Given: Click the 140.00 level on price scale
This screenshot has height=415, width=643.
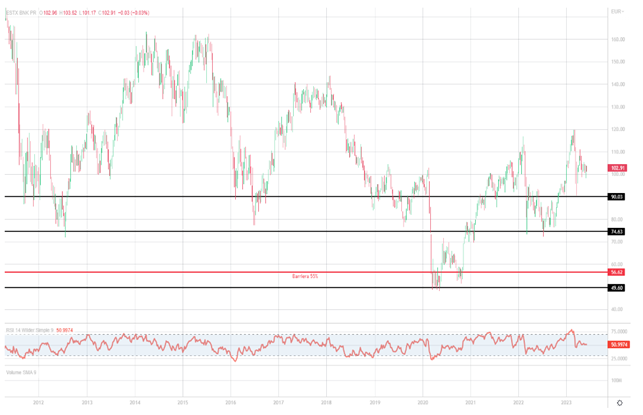Looking at the screenshot, I should 617,84.
